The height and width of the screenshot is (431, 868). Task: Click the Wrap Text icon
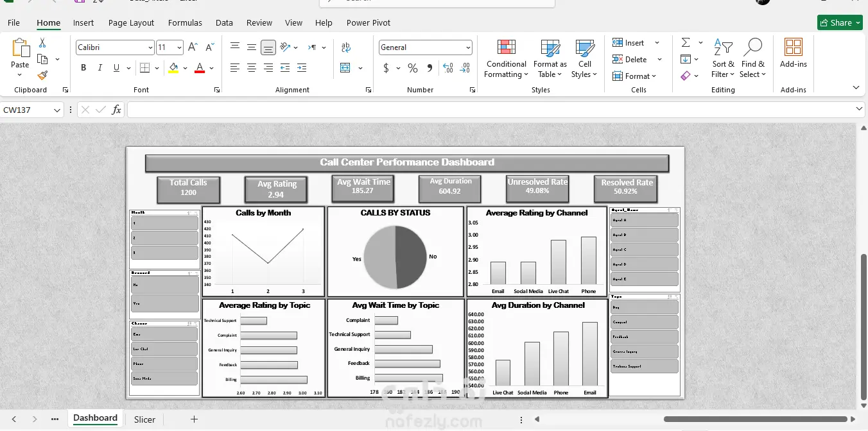coord(346,47)
